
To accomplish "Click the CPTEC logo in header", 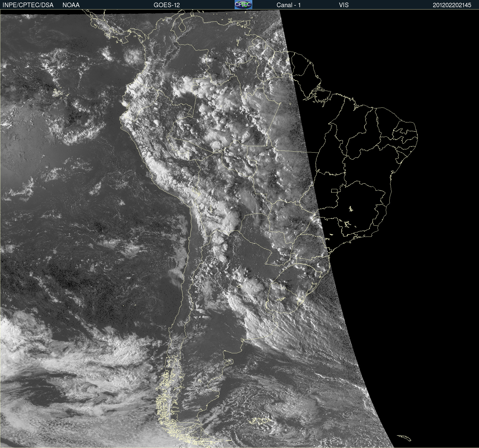I will pyautogui.click(x=243, y=5).
